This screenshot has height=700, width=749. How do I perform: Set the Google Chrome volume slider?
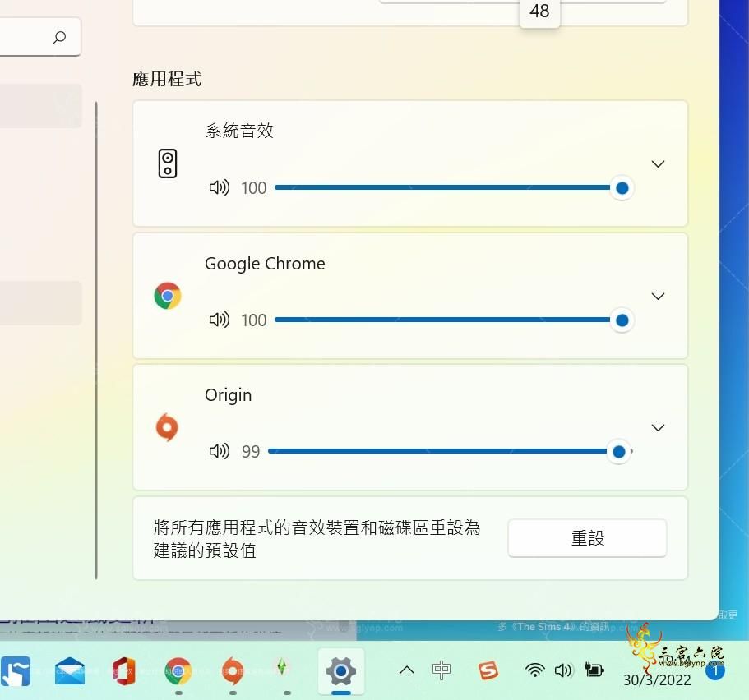(454, 320)
